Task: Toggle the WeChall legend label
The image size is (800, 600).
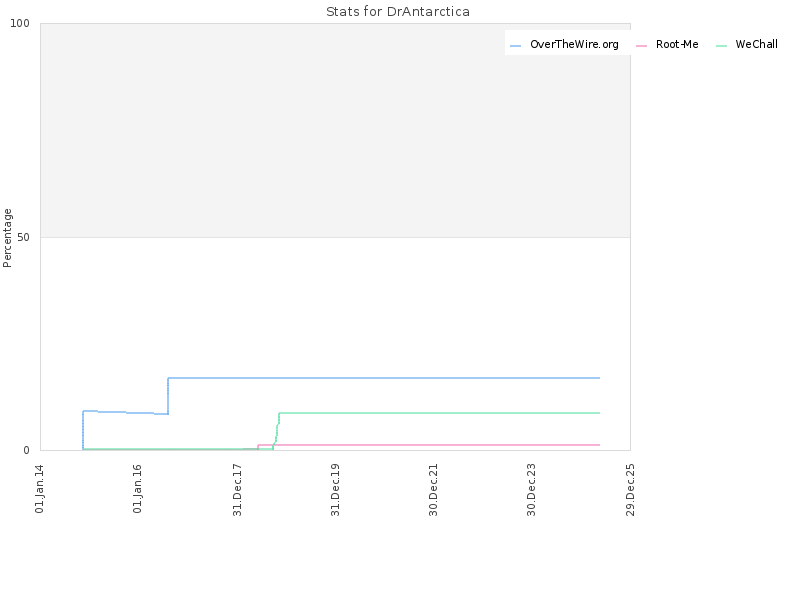Action: (x=756, y=44)
